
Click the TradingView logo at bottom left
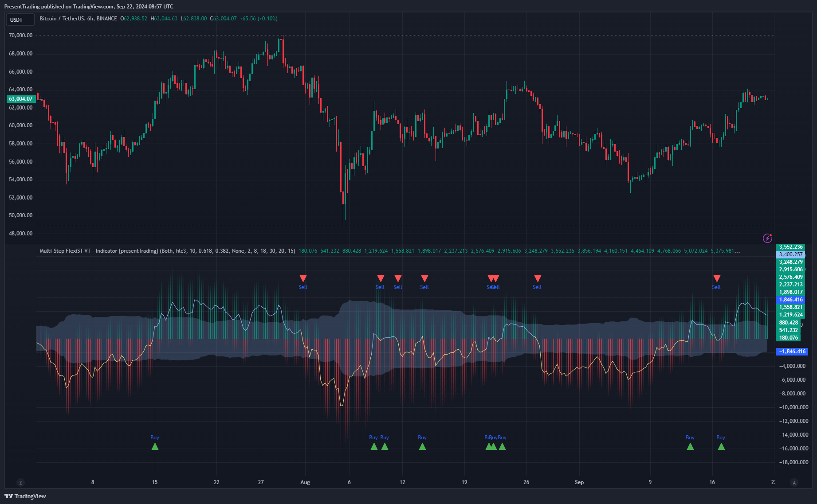[x=25, y=496]
